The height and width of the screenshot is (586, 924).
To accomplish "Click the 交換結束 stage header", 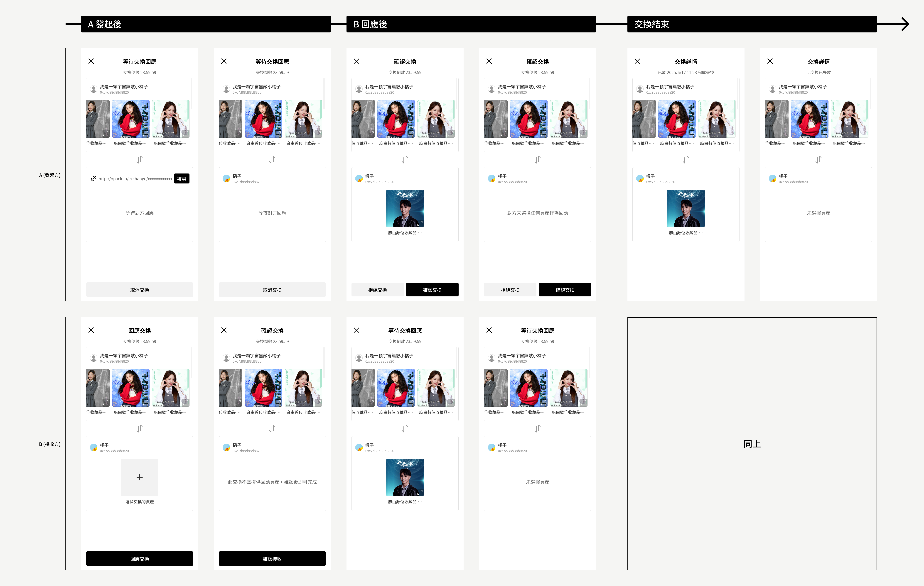I will 752,24.
